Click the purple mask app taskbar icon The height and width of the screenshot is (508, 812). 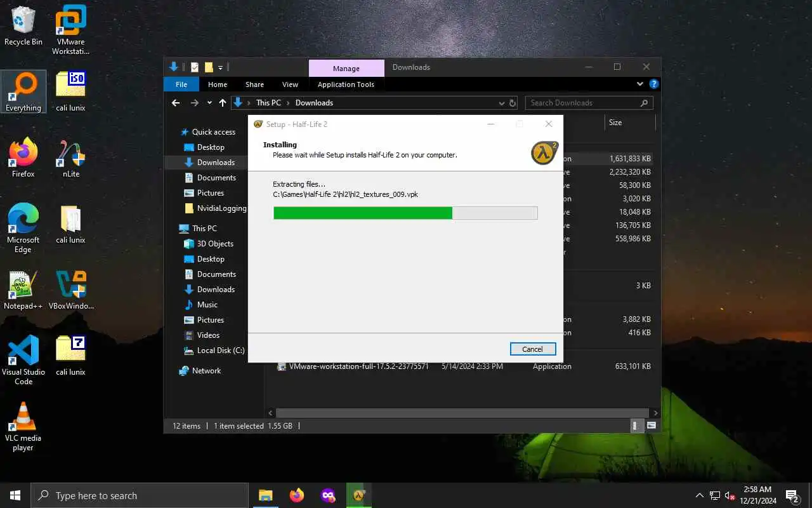328,495
